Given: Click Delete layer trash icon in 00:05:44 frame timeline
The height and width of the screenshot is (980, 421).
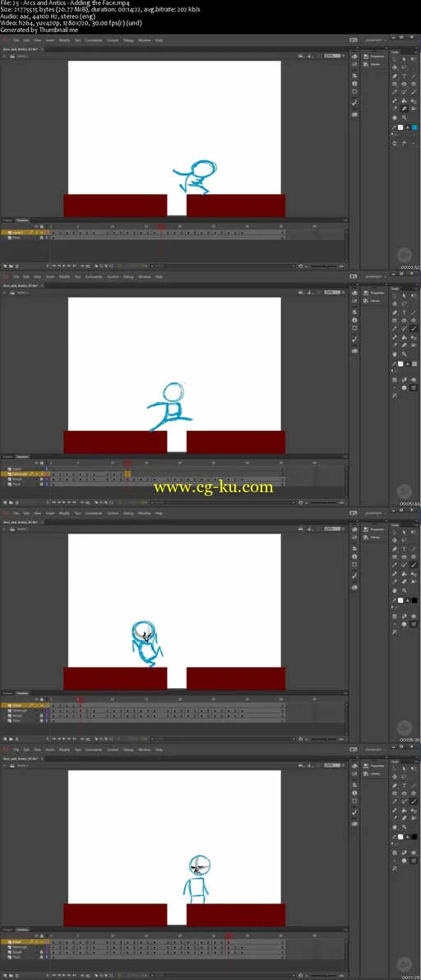Looking at the screenshot, I should [x=17, y=502].
